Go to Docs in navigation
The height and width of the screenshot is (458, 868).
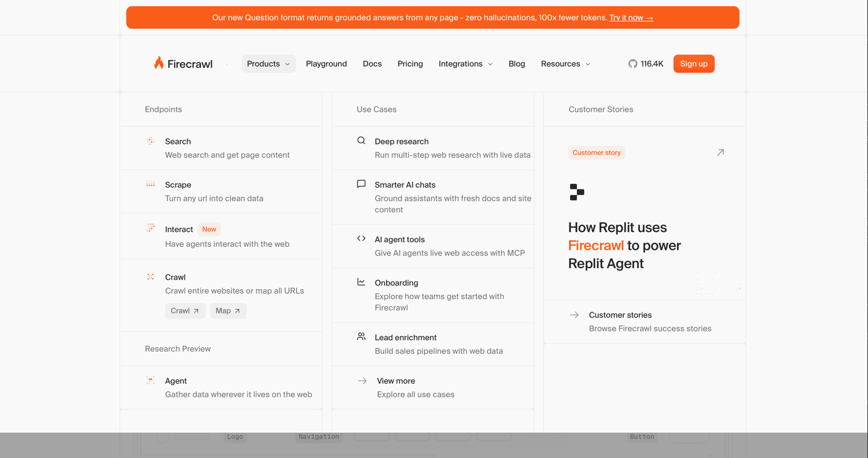pyautogui.click(x=372, y=64)
